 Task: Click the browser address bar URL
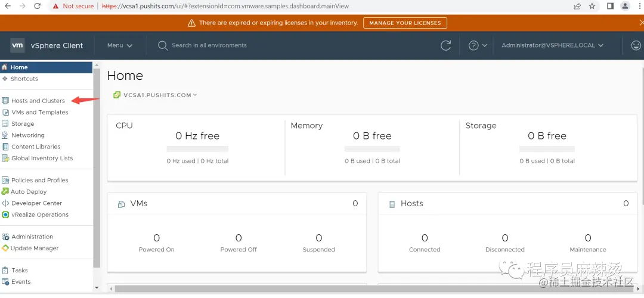pyautogui.click(x=226, y=6)
